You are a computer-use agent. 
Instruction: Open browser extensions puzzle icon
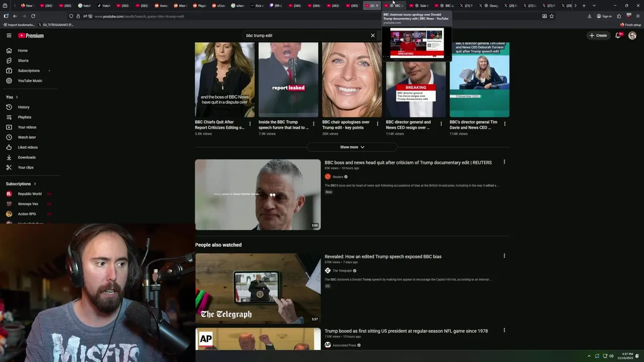(x=619, y=16)
